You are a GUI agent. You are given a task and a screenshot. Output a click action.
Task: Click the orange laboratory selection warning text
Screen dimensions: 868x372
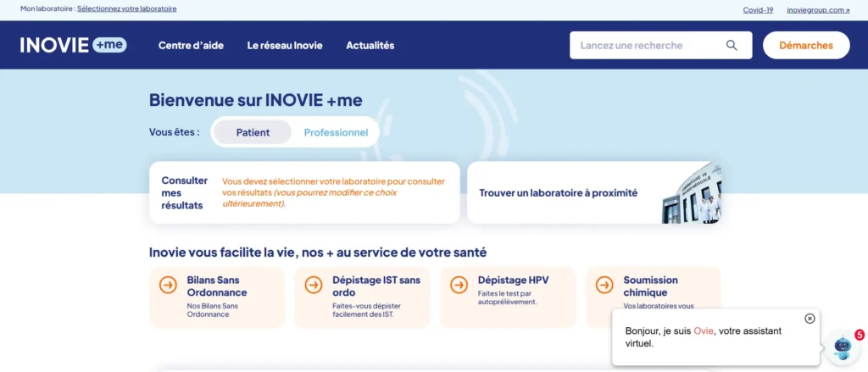tap(333, 192)
